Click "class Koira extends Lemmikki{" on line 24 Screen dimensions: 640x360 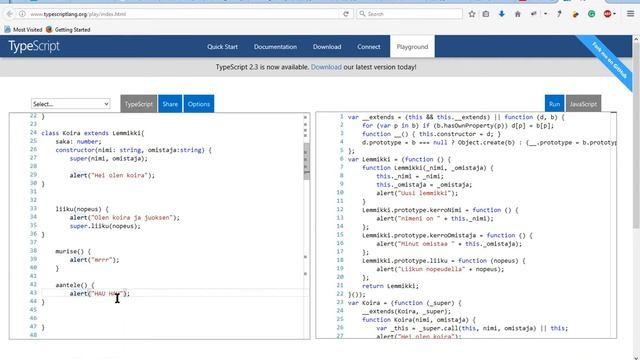coord(93,133)
